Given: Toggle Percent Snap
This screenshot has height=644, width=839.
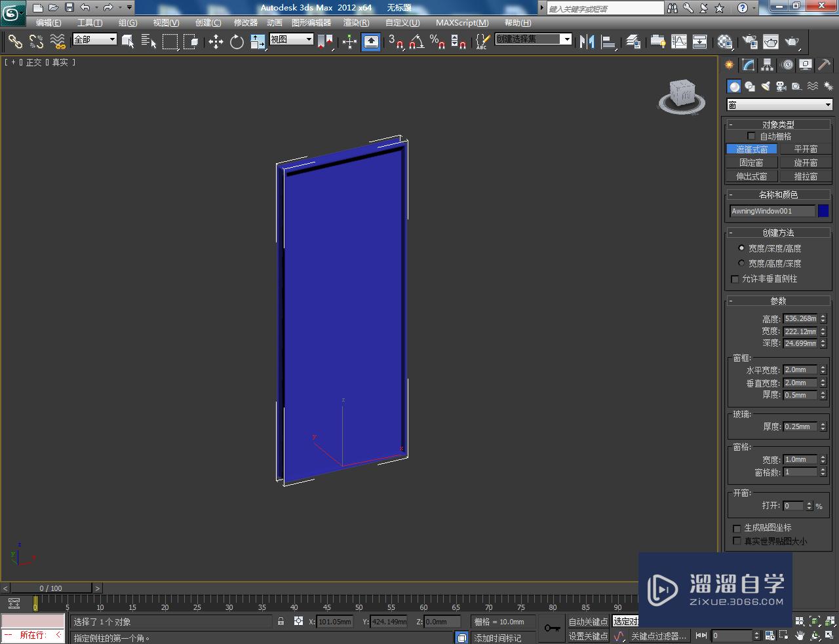Looking at the screenshot, I should tap(437, 42).
